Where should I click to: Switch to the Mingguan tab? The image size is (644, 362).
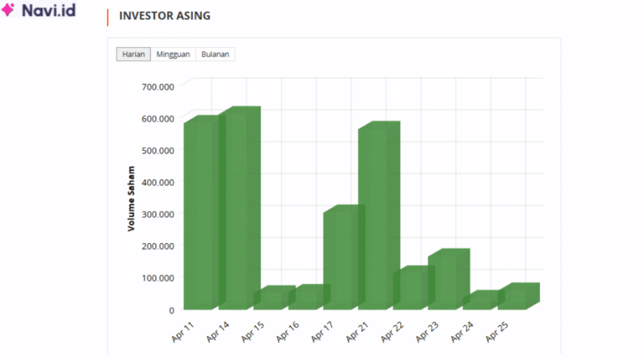[x=173, y=54]
